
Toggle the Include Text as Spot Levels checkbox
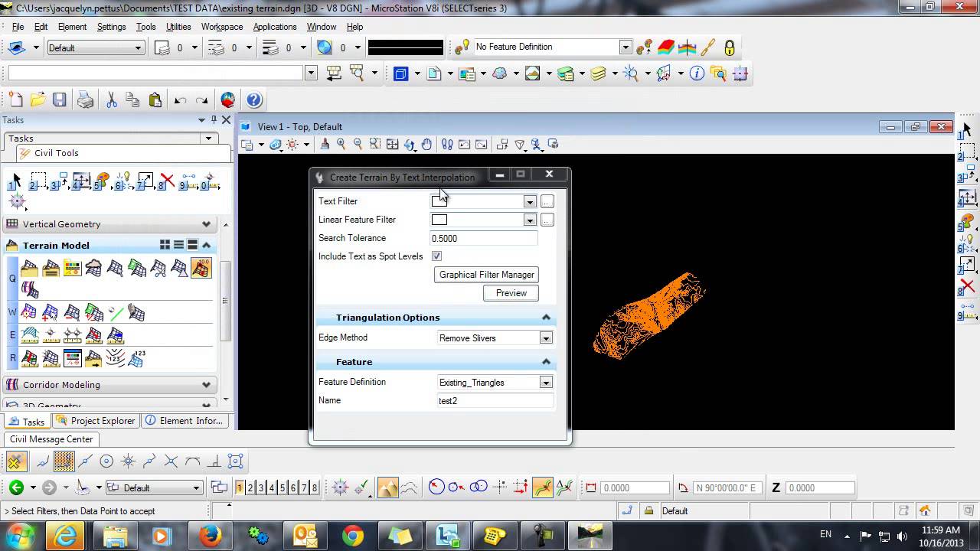tap(436, 256)
